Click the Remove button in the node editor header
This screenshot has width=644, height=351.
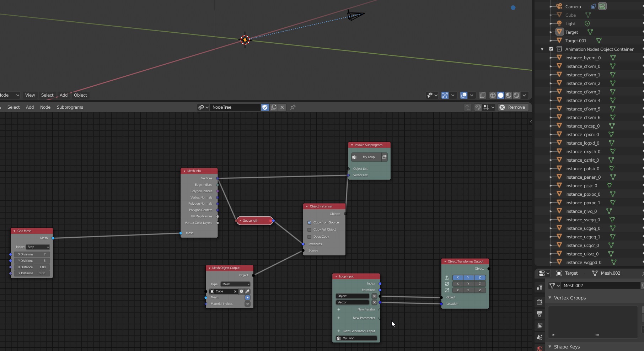(513, 107)
